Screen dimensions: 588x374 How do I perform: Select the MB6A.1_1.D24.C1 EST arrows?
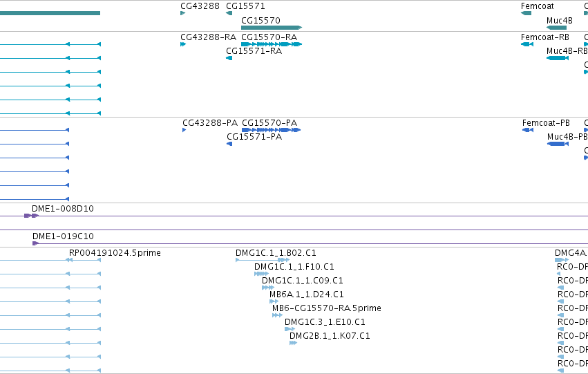coord(274,301)
